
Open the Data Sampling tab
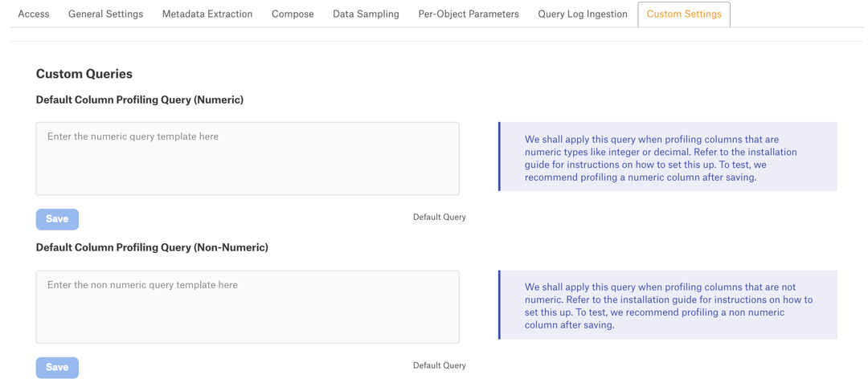click(366, 14)
